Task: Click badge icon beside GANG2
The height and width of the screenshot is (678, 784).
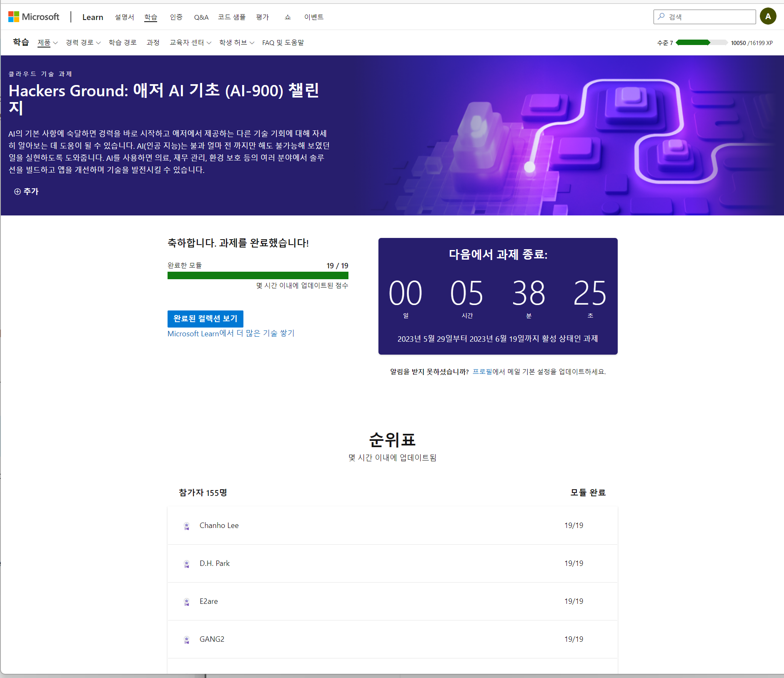Action: click(187, 640)
